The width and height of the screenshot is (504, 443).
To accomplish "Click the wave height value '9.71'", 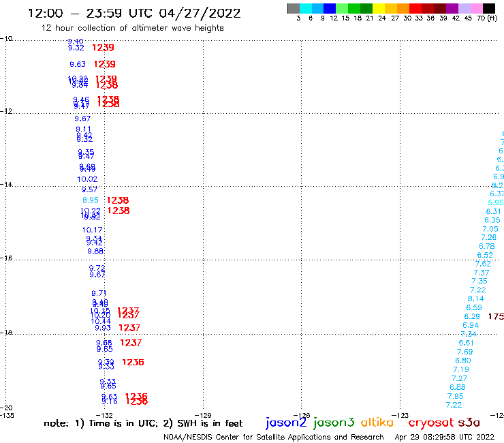I will click(99, 294).
